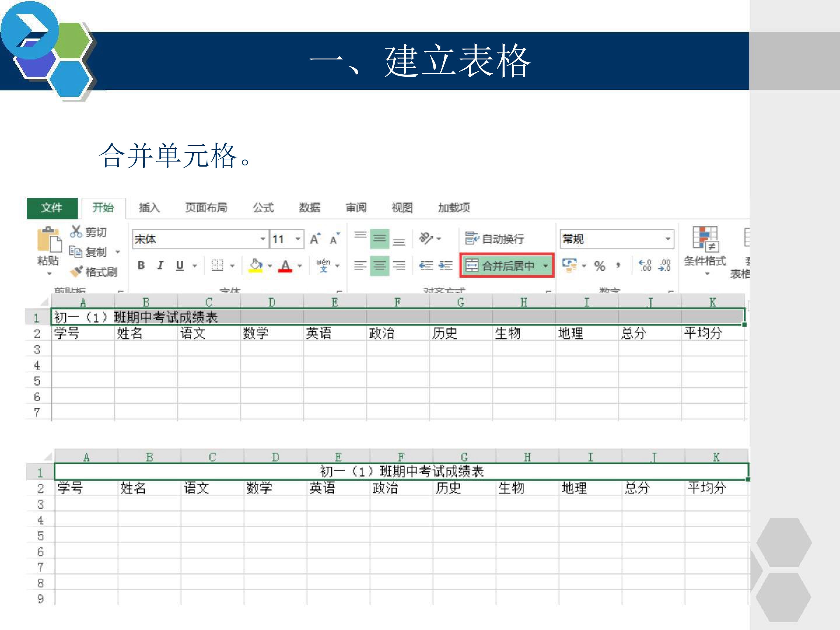Select upper sheet's gray title cell row 1
This screenshot has height=630, width=840.
[x=398, y=317]
